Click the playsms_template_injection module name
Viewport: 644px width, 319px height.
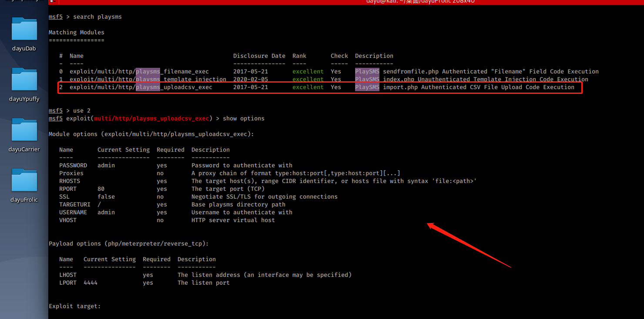(x=148, y=80)
